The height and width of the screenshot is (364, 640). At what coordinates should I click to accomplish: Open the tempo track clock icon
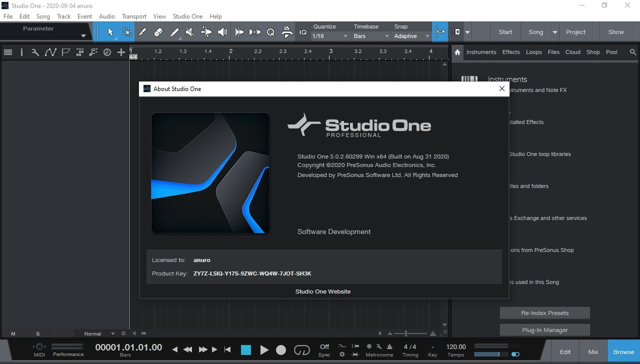[107, 52]
